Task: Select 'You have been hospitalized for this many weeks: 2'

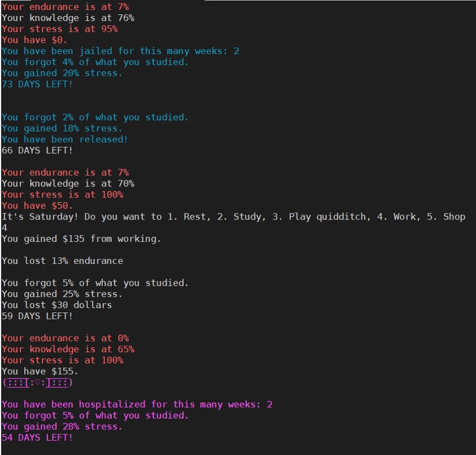Action: [x=137, y=405]
